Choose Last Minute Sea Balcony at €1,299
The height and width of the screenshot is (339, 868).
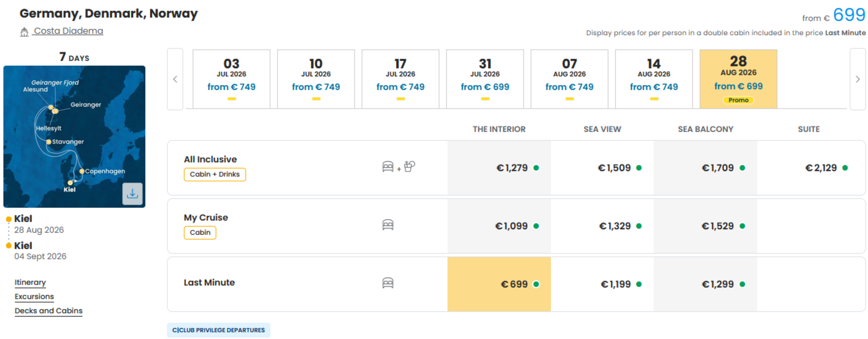click(705, 284)
